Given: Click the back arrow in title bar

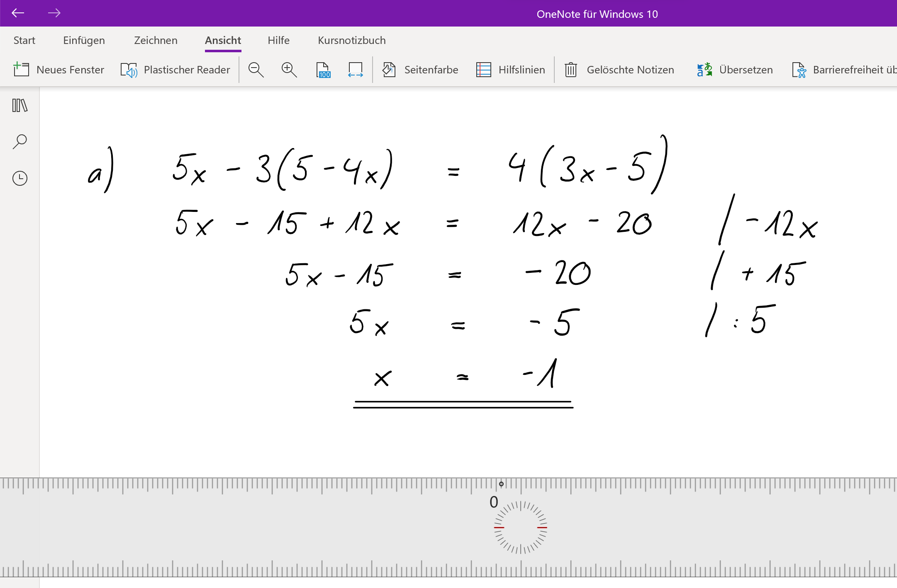Looking at the screenshot, I should [18, 13].
